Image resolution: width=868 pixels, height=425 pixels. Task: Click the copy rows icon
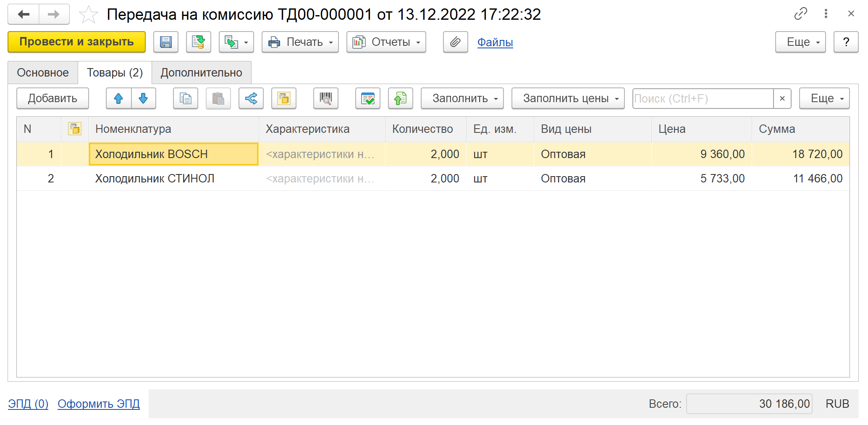185,98
